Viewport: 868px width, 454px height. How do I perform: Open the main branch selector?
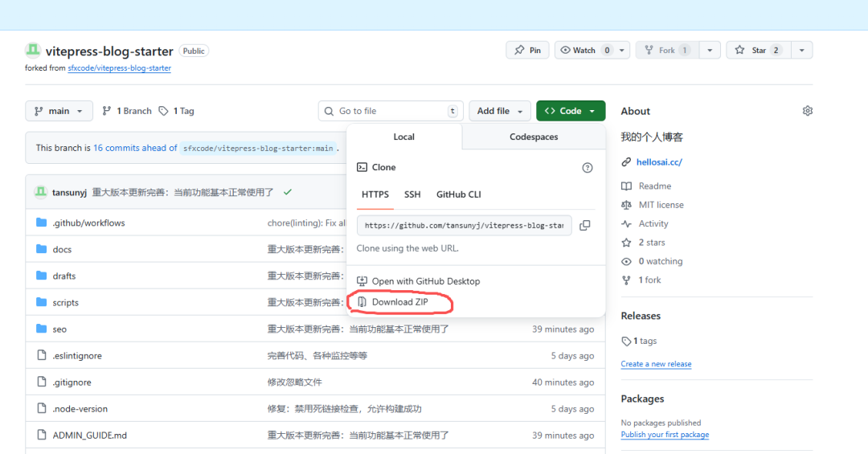[x=59, y=111]
